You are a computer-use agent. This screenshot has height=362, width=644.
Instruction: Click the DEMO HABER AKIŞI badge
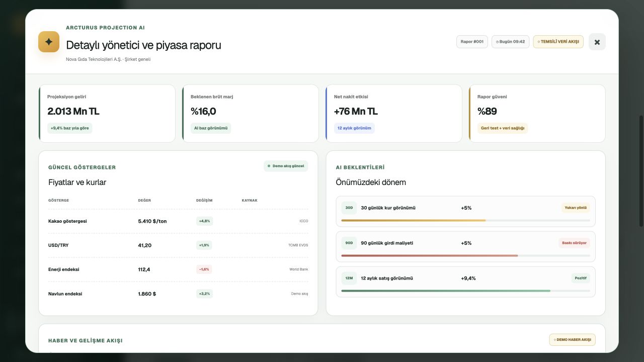[x=572, y=340]
